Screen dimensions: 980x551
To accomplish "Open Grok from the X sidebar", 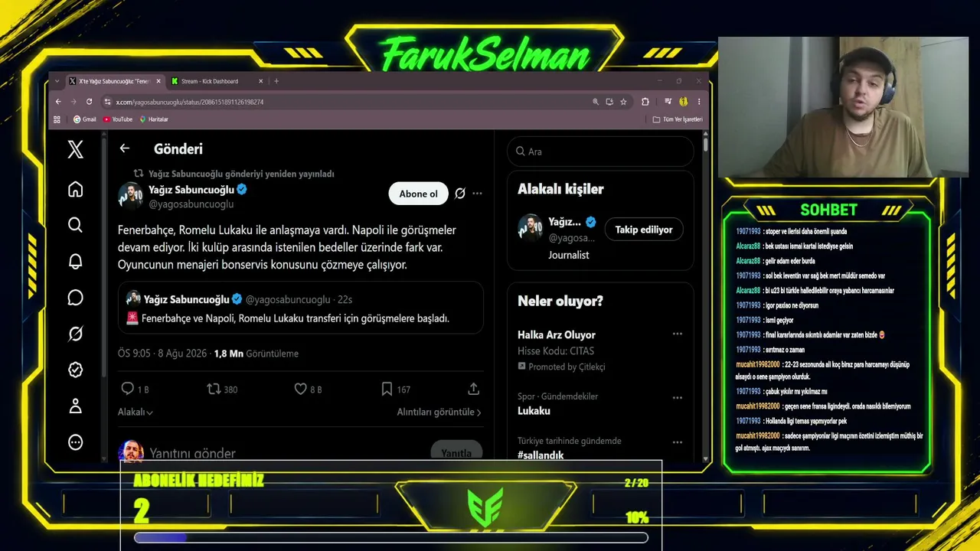I will [x=75, y=334].
